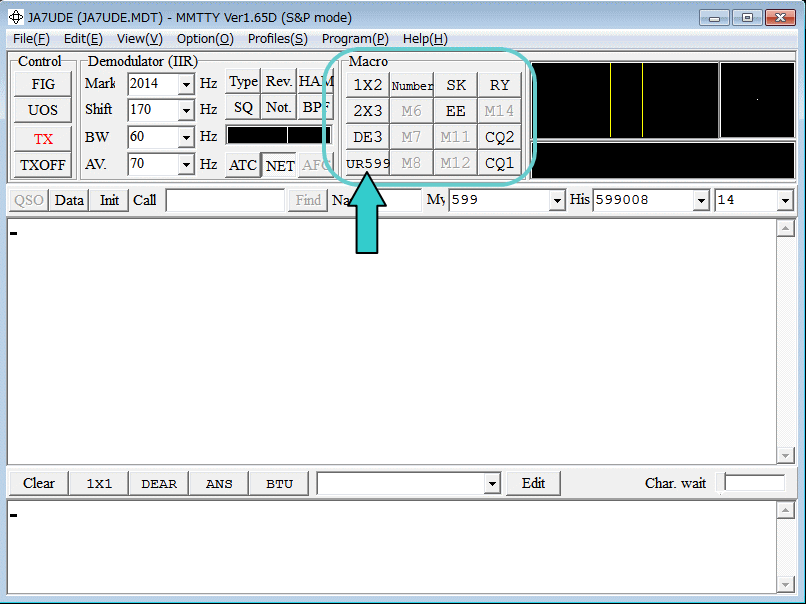Viewport: 806px width, 604px height.
Task: Toggle the FIG control button
Action: (x=43, y=84)
